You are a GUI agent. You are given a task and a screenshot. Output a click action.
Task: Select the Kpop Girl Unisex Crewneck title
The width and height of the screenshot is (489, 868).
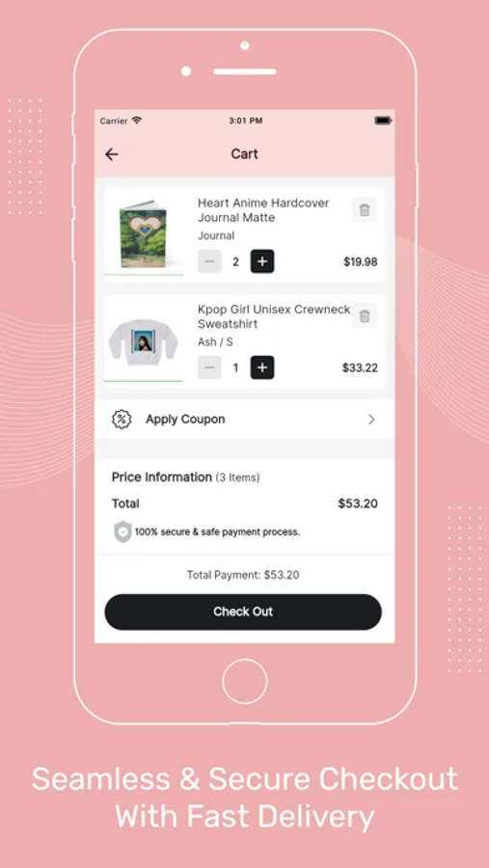(274, 316)
